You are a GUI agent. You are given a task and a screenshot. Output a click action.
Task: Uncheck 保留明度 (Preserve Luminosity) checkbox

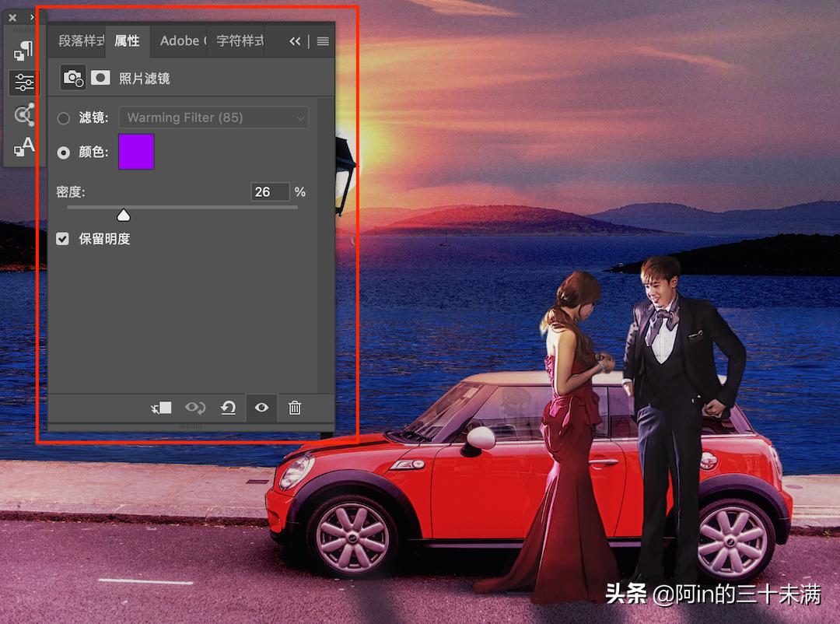point(63,239)
